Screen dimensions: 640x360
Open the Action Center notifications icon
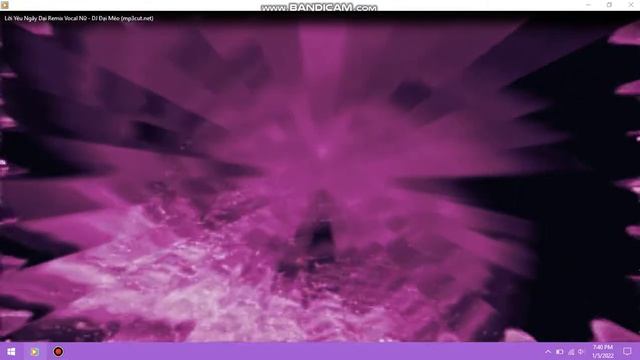[627, 351]
